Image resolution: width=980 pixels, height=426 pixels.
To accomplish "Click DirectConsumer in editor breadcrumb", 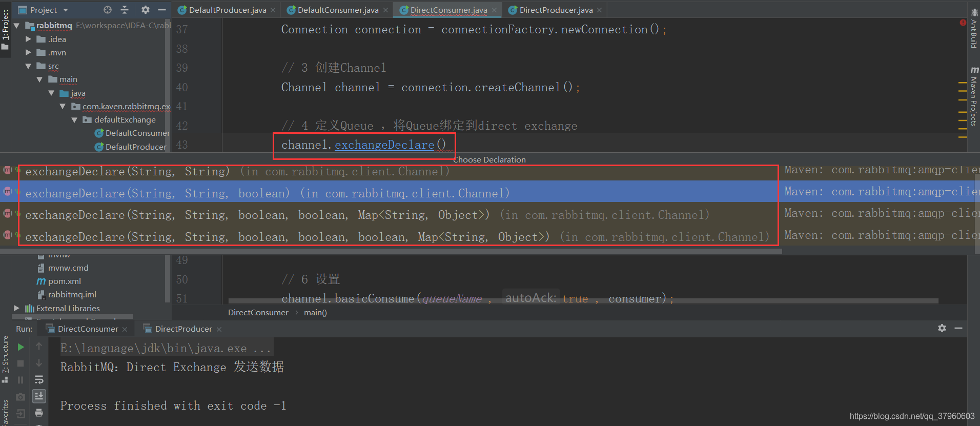I will (x=258, y=313).
